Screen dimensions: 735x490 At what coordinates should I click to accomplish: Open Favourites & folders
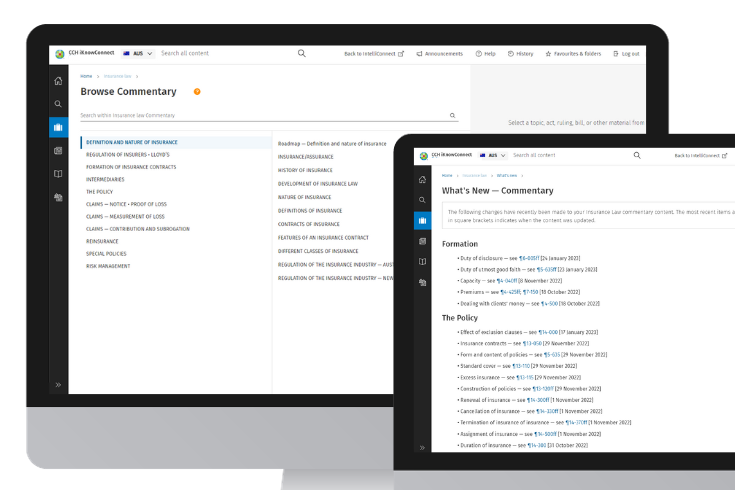574,54
